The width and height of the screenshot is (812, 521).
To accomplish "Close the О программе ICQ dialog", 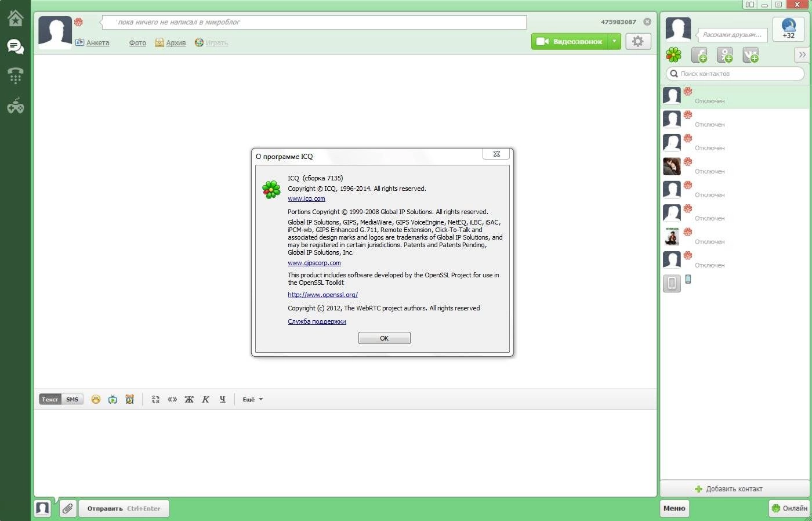I will 496,154.
